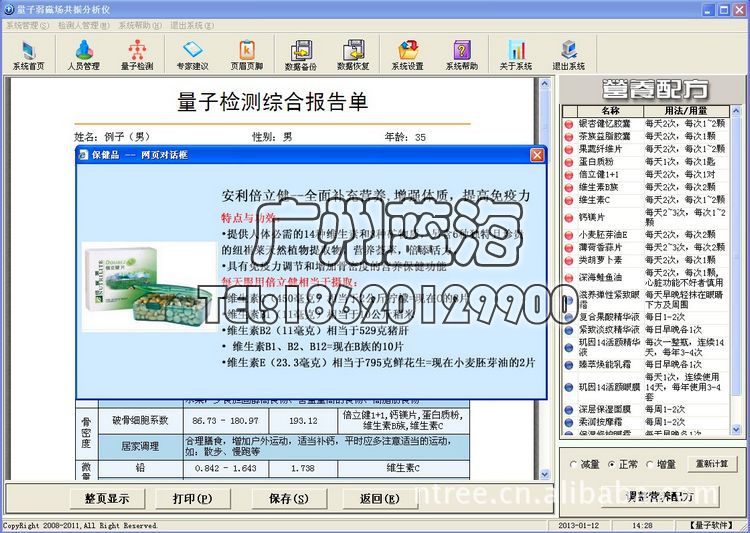This screenshot has width=750, height=533.
Task: Click the 86.73 - 180.97 range cell
Action: [x=226, y=421]
